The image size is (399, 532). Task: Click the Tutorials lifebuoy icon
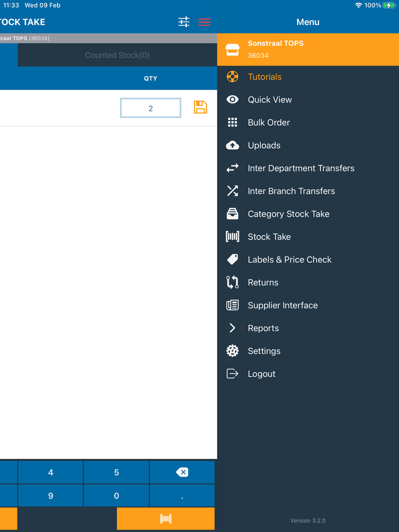pyautogui.click(x=233, y=77)
